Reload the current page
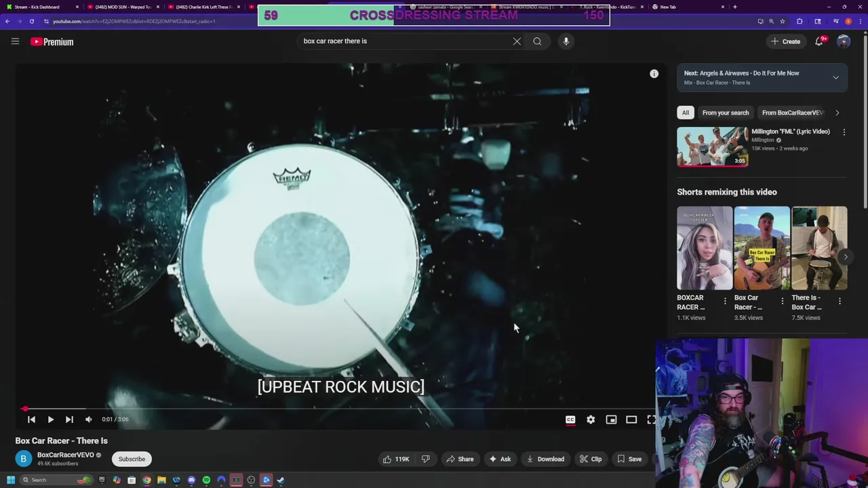 (31, 21)
